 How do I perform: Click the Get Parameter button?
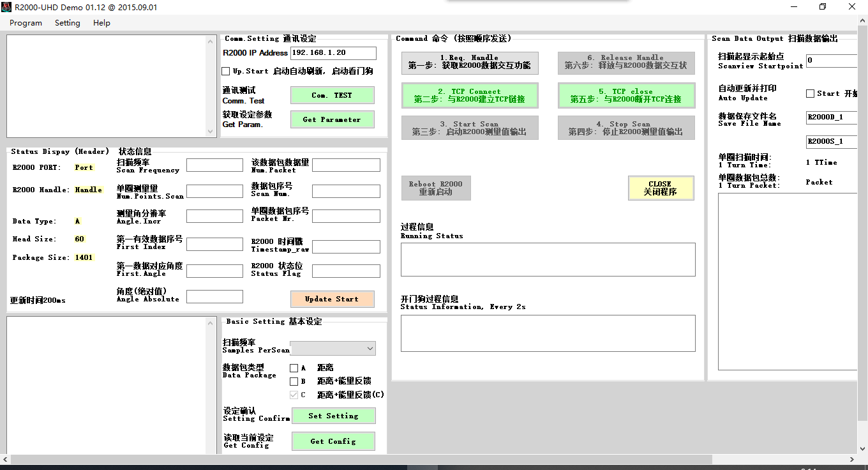point(332,119)
